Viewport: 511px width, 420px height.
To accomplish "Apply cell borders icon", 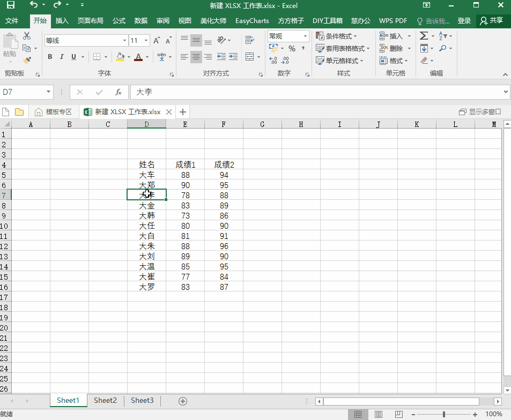I will pos(97,57).
